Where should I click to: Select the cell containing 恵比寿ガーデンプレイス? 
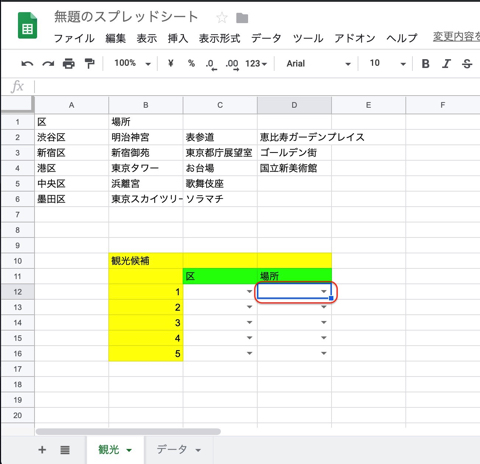[x=294, y=137]
